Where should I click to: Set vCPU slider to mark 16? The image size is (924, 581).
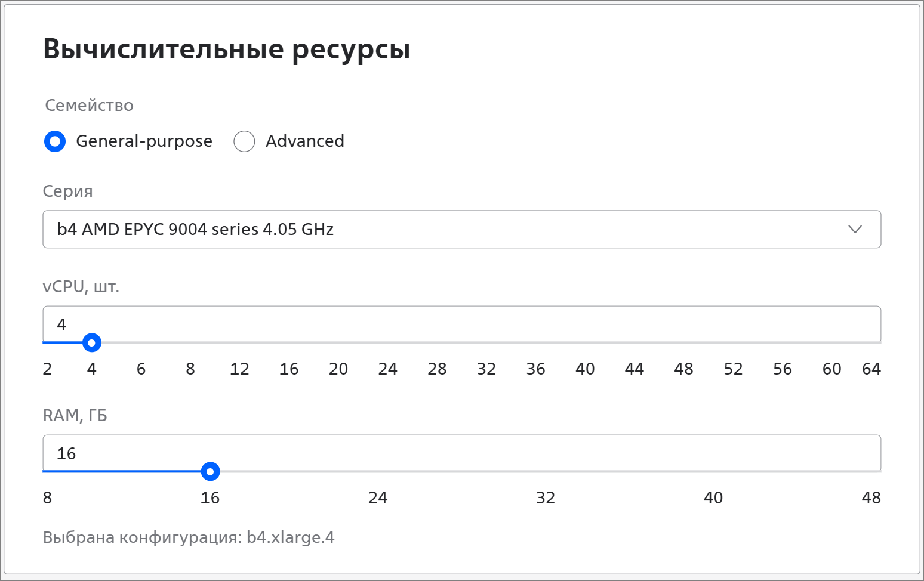click(x=289, y=369)
